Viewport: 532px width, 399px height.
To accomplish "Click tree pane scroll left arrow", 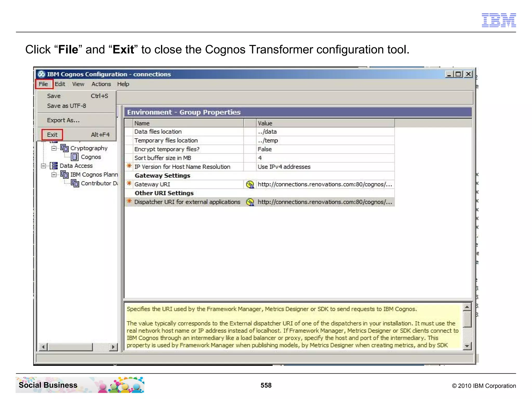I will click(x=43, y=347).
